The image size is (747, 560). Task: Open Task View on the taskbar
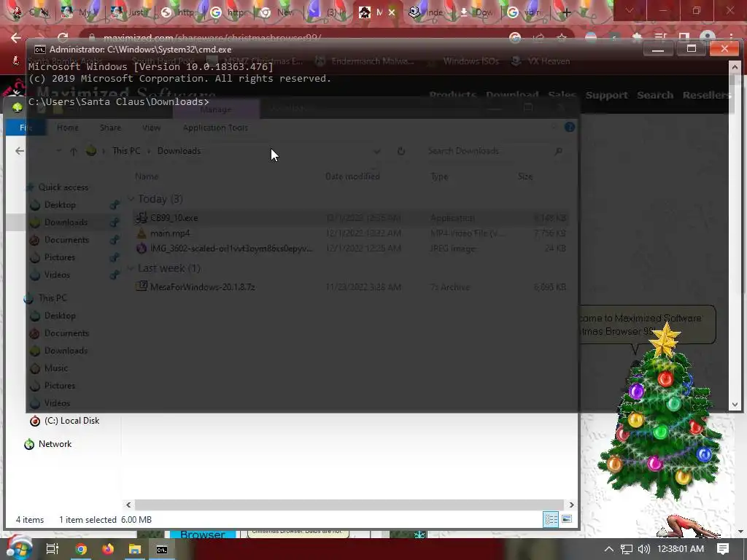click(52, 549)
